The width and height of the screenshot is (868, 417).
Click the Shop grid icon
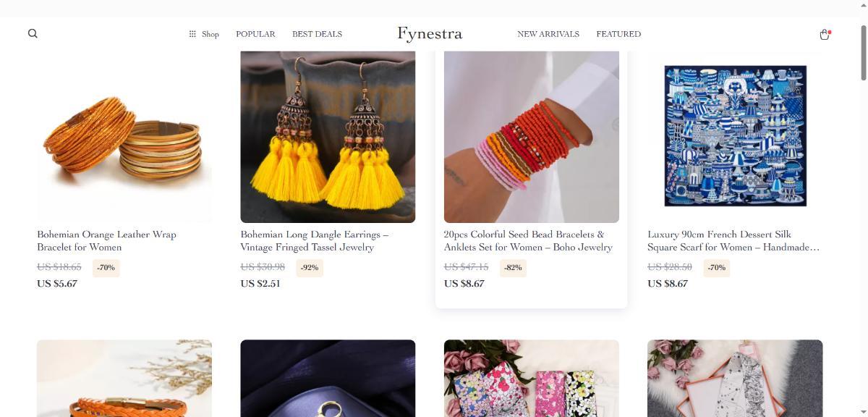pyautogui.click(x=192, y=34)
